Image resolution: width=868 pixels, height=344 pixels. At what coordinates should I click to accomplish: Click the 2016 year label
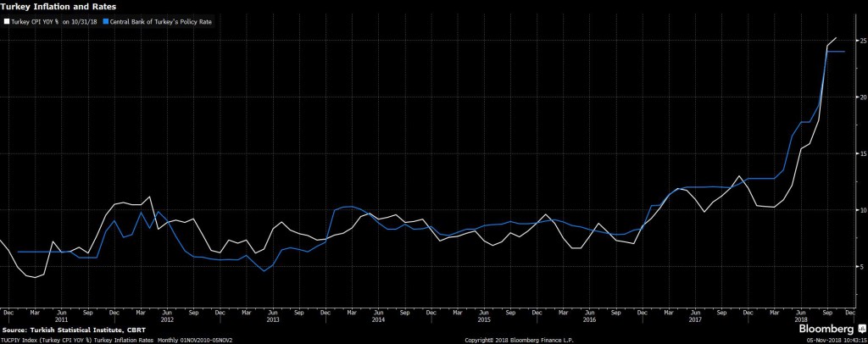589,319
